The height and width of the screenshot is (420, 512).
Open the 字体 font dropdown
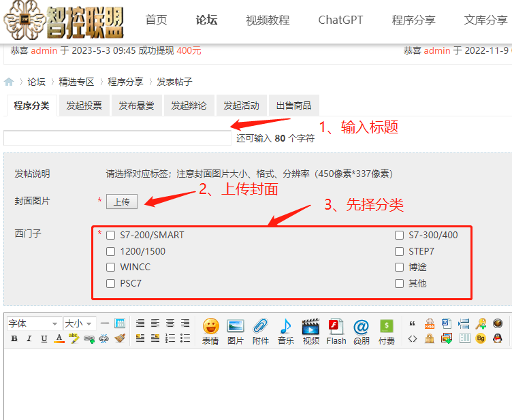click(33, 323)
